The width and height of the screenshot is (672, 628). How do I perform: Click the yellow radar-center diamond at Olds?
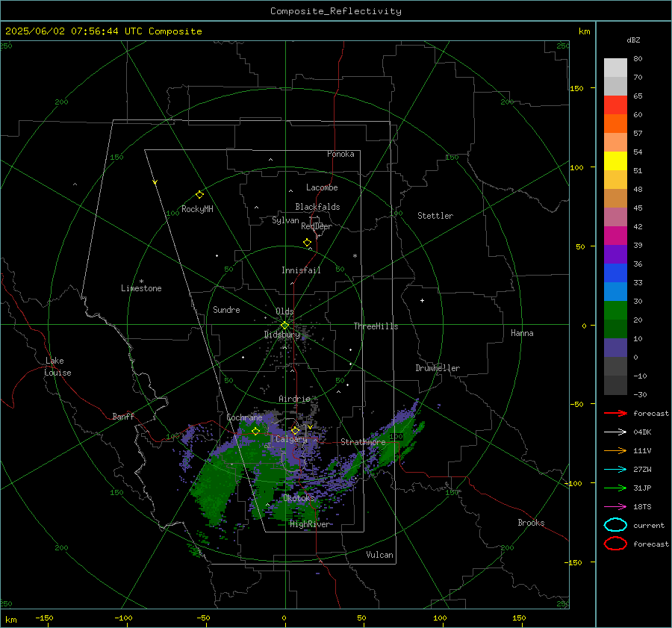284,326
